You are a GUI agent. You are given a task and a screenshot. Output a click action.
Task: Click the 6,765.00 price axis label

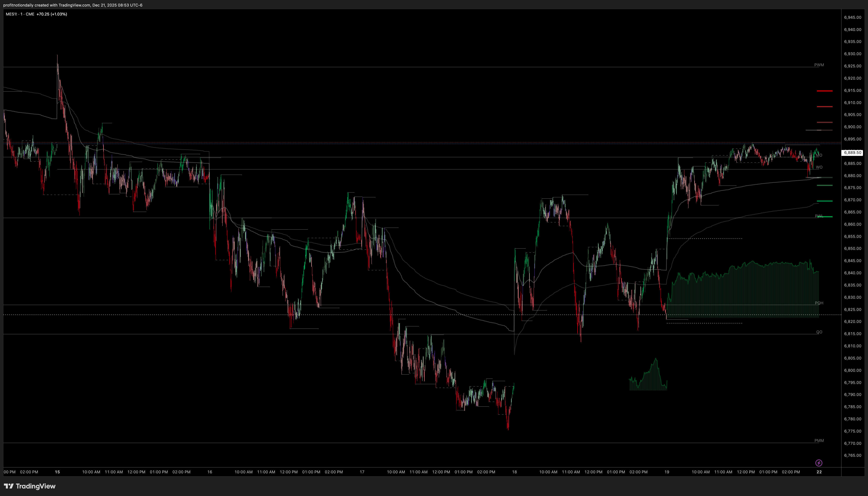click(x=852, y=455)
